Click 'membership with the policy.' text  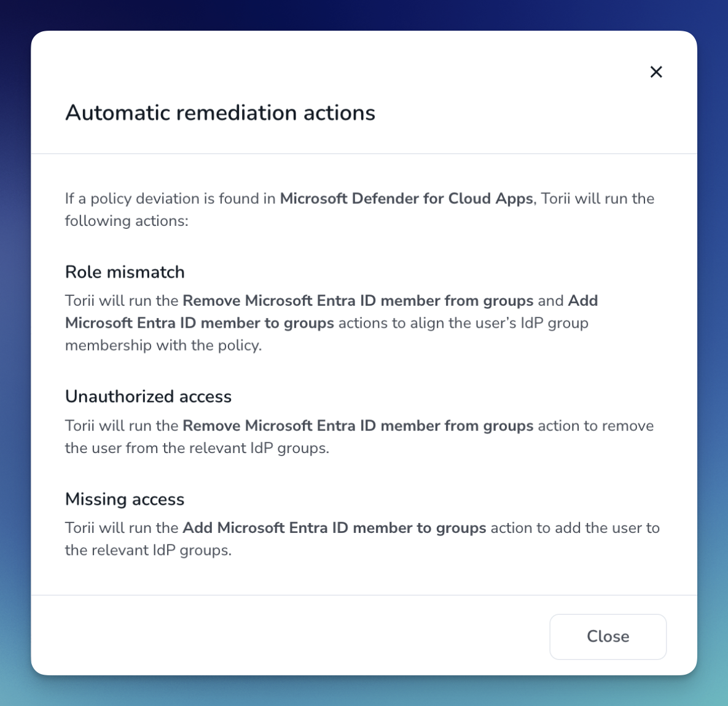163,345
